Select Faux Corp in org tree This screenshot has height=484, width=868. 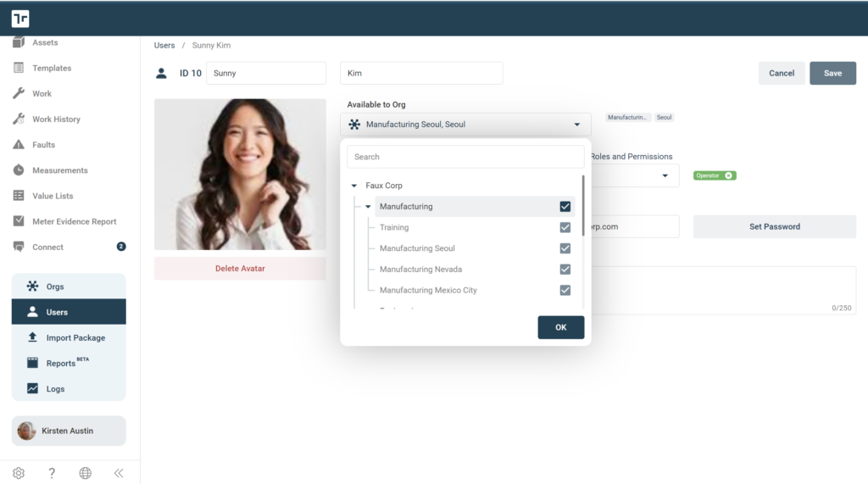[384, 186]
